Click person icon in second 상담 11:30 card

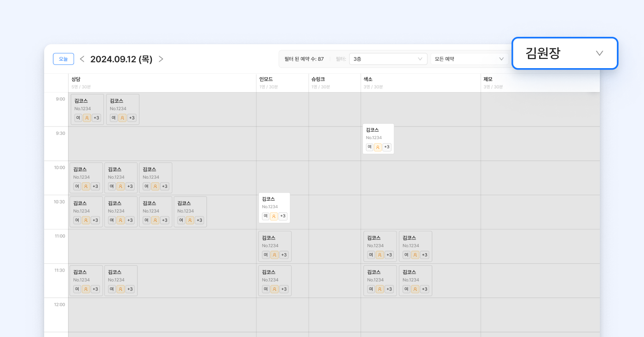click(121, 289)
